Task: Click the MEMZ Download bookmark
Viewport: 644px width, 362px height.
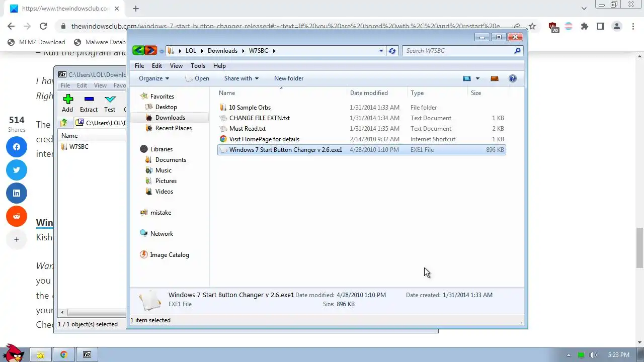Action: tap(36, 42)
